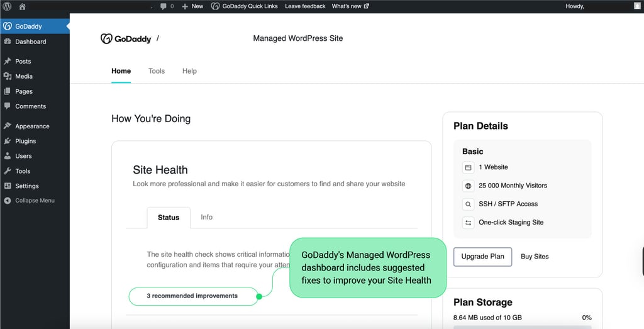The width and height of the screenshot is (644, 329).
Task: Click the Plan Storage usage bar
Action: tap(523, 327)
